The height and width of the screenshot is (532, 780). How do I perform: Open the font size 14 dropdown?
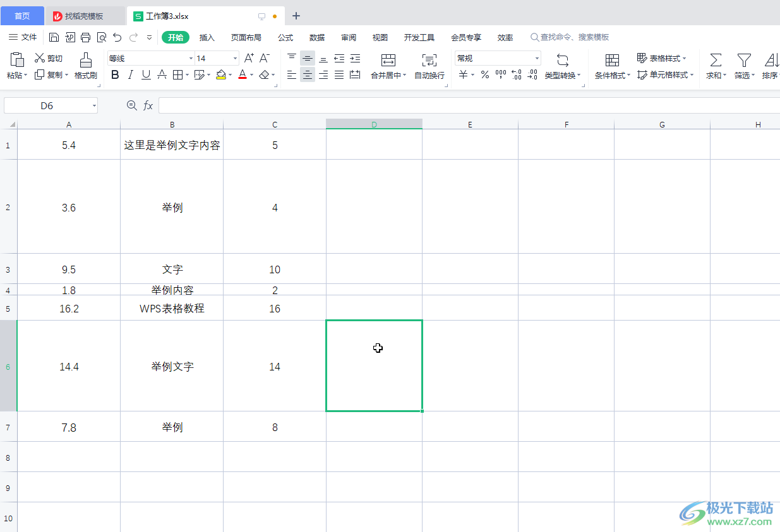tap(236, 58)
